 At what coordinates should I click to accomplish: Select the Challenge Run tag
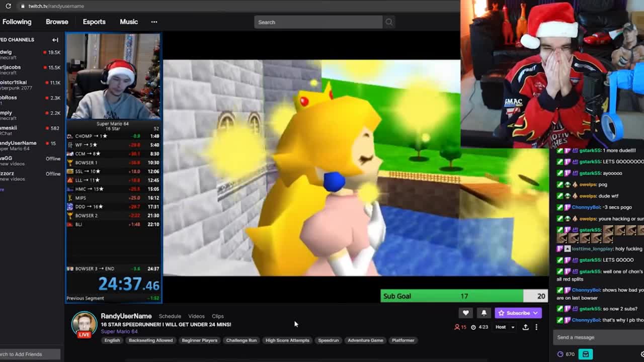tap(242, 340)
